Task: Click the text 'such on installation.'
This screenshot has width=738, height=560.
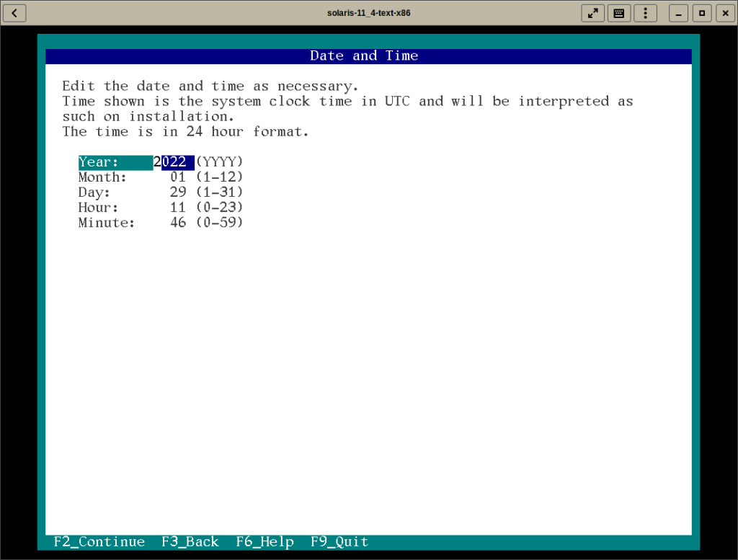Action: pos(148,117)
